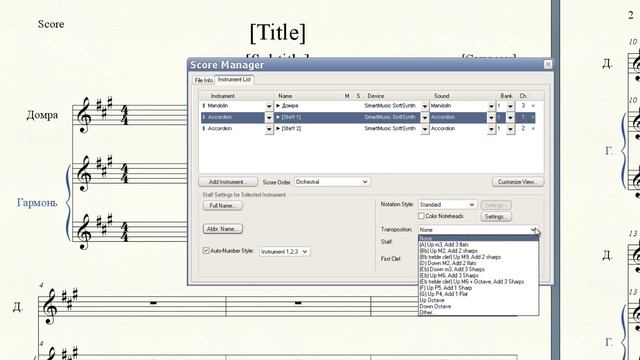Image resolution: width=640 pixels, height=360 pixels.
Task: Open the Full Name editor button
Action: coord(222,205)
